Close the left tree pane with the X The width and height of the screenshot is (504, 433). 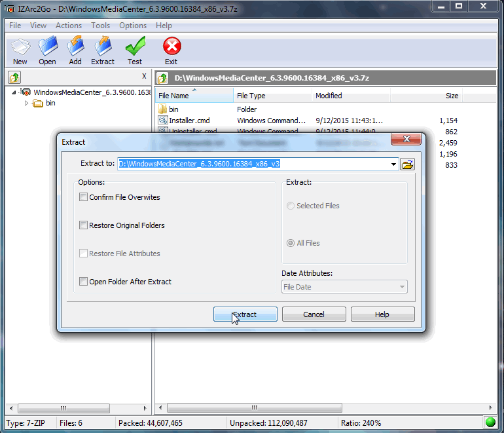(144, 76)
